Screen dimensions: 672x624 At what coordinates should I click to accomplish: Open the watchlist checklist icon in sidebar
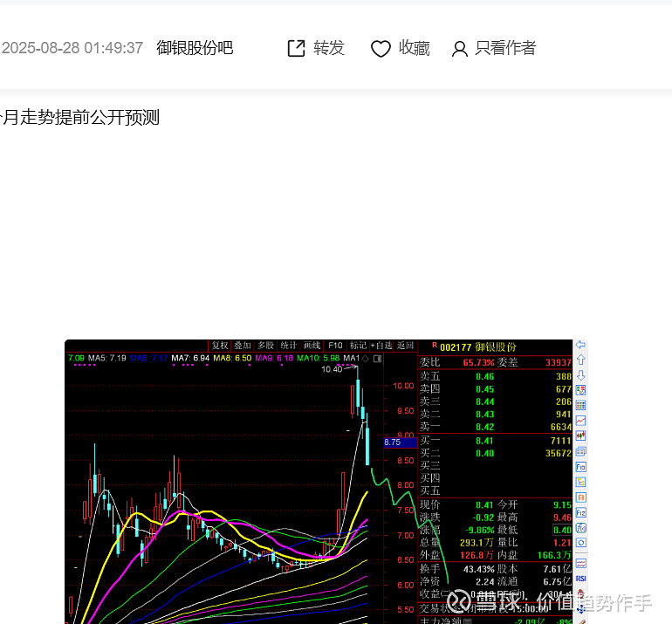[x=580, y=390]
